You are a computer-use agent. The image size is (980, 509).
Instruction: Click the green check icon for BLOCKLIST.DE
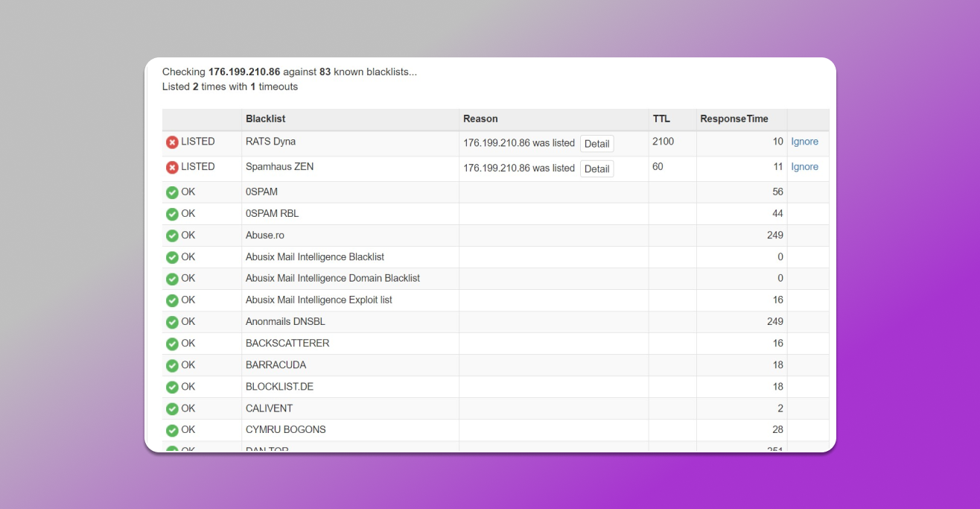point(172,387)
